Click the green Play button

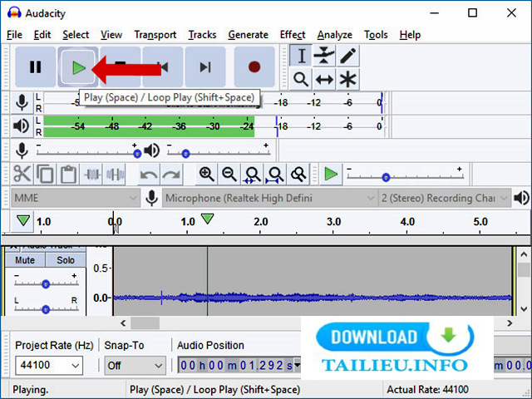tap(78, 66)
